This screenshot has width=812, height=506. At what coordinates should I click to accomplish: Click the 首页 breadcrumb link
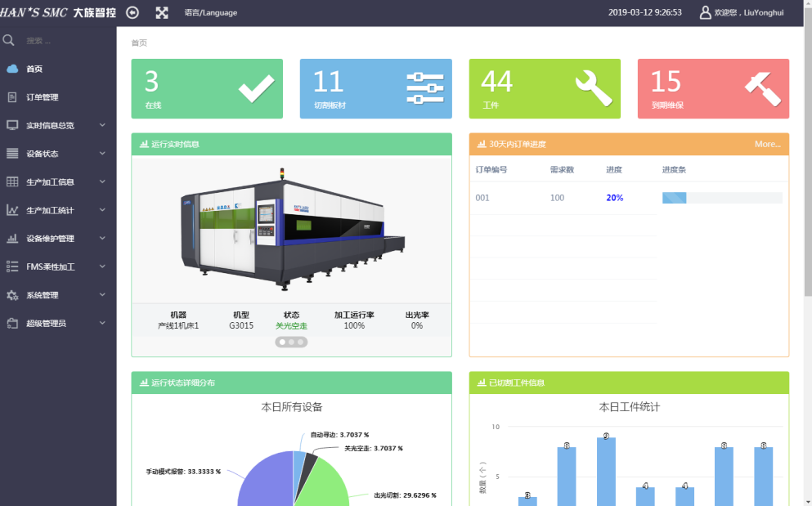point(139,43)
